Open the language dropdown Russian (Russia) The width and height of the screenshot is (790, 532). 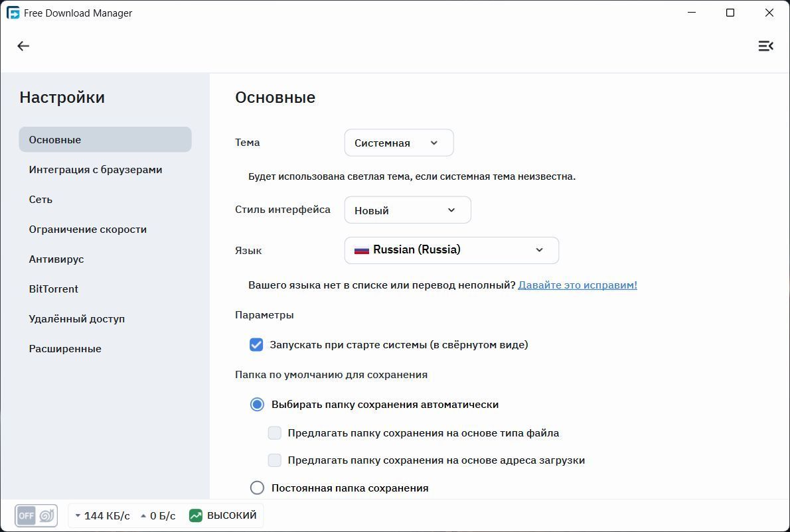pos(451,250)
